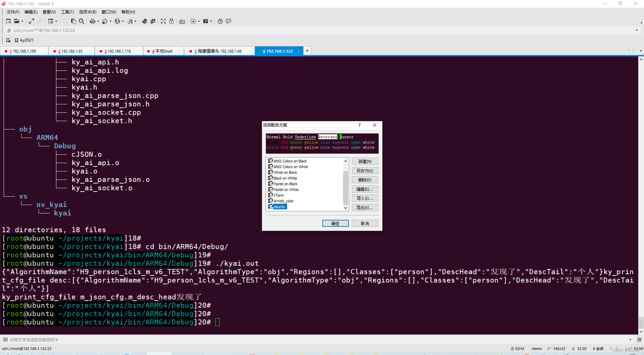Enter full screen using the expand icon
The height and width of the screenshot is (355, 644).
(x=163, y=21)
